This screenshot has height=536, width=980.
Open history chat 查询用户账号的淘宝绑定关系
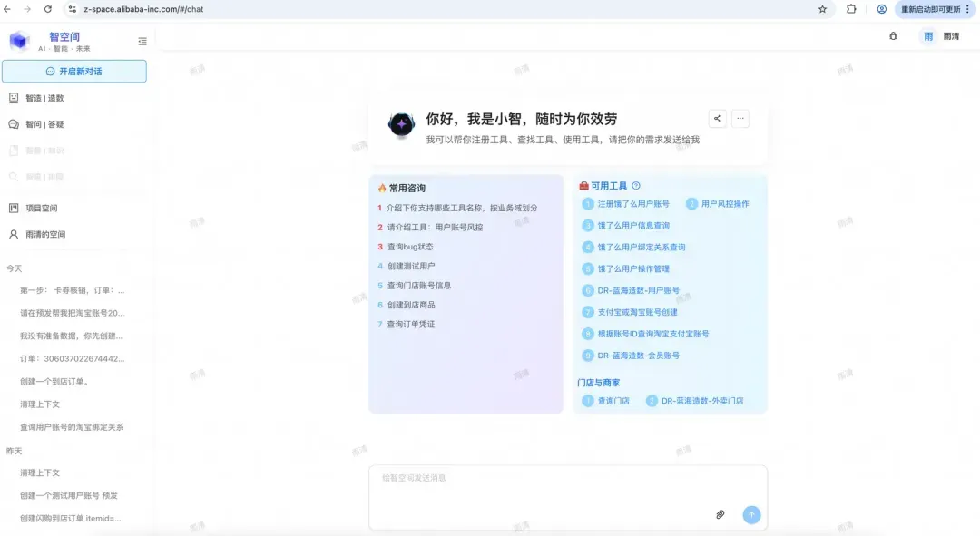coord(72,427)
